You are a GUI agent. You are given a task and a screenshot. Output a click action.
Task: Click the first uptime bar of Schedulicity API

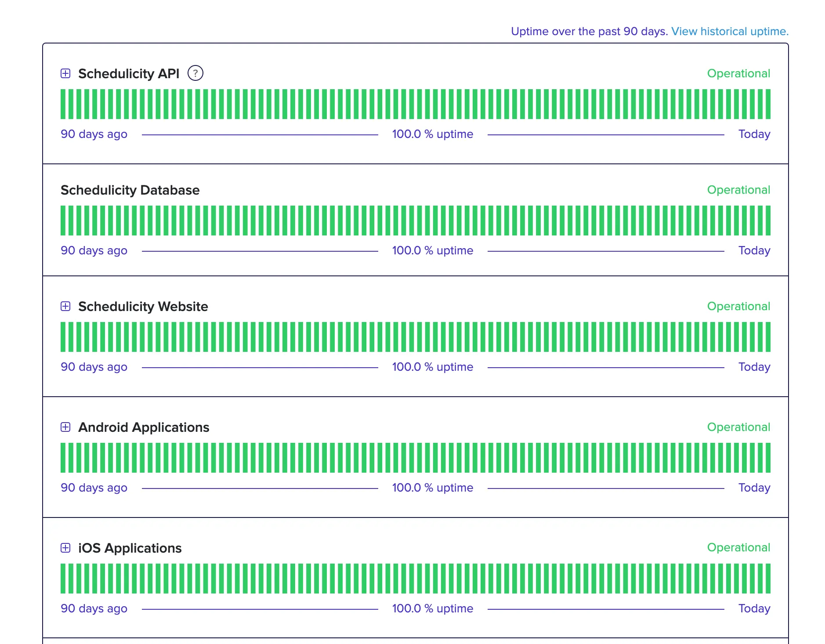[63, 104]
